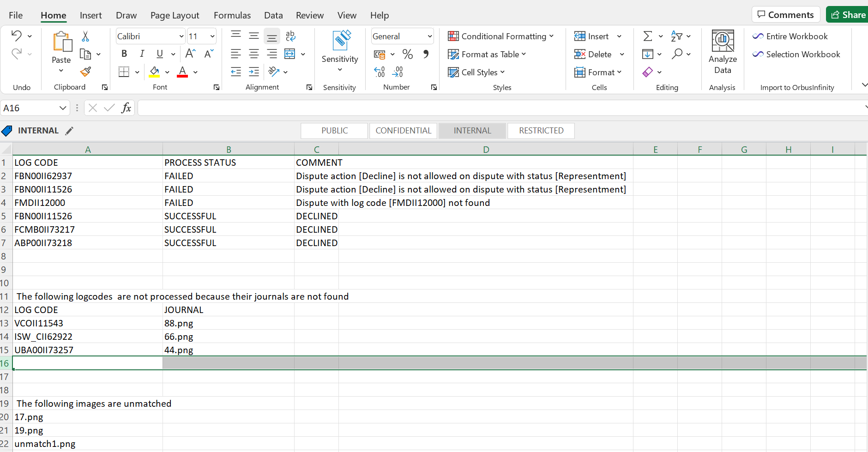Click the Entire Workbook import button

[790, 36]
